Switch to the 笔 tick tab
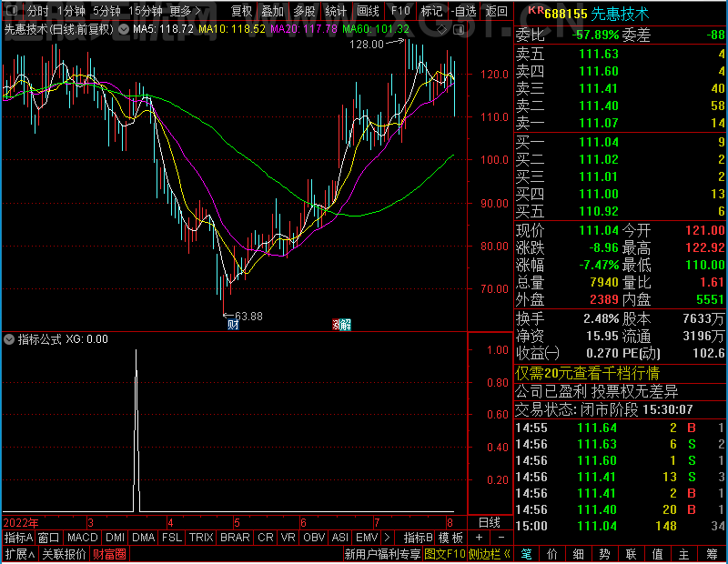728x564 pixels. coord(526,554)
